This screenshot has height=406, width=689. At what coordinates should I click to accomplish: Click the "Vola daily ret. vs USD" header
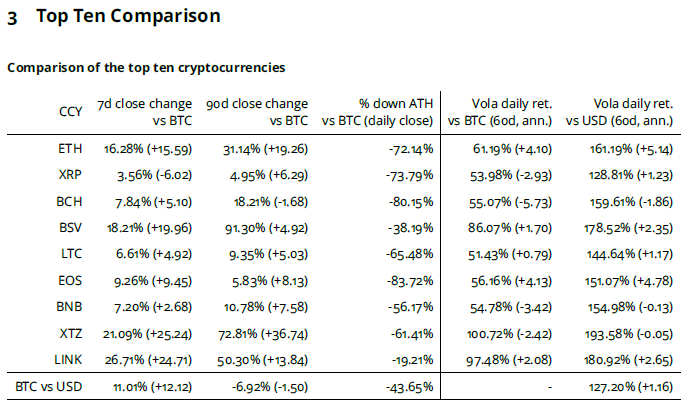pos(622,111)
